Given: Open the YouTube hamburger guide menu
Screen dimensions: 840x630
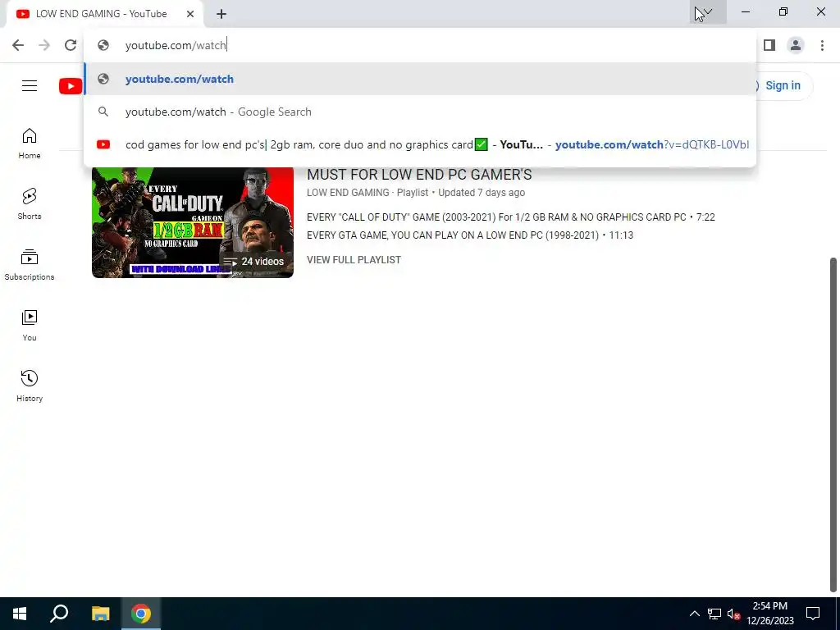Looking at the screenshot, I should [30, 85].
